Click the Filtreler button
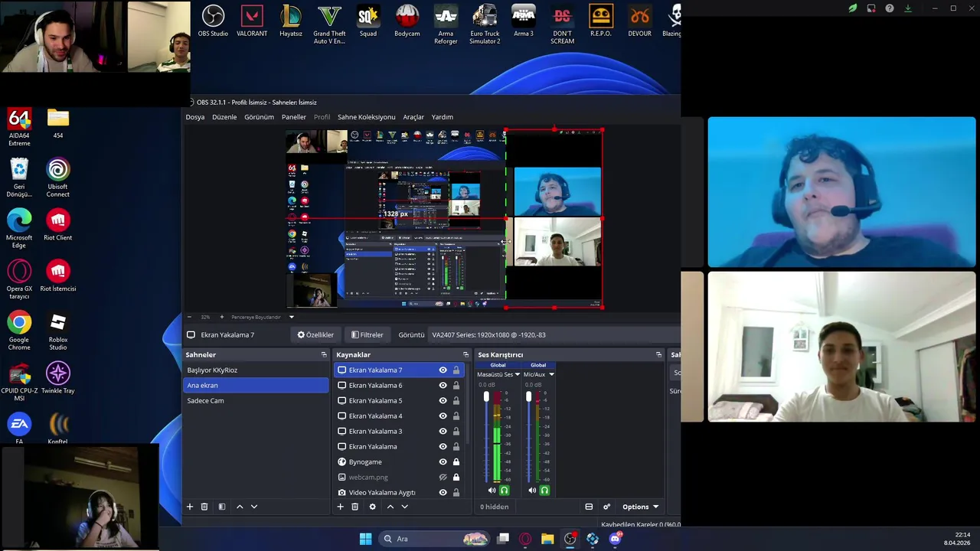 pyautogui.click(x=367, y=334)
